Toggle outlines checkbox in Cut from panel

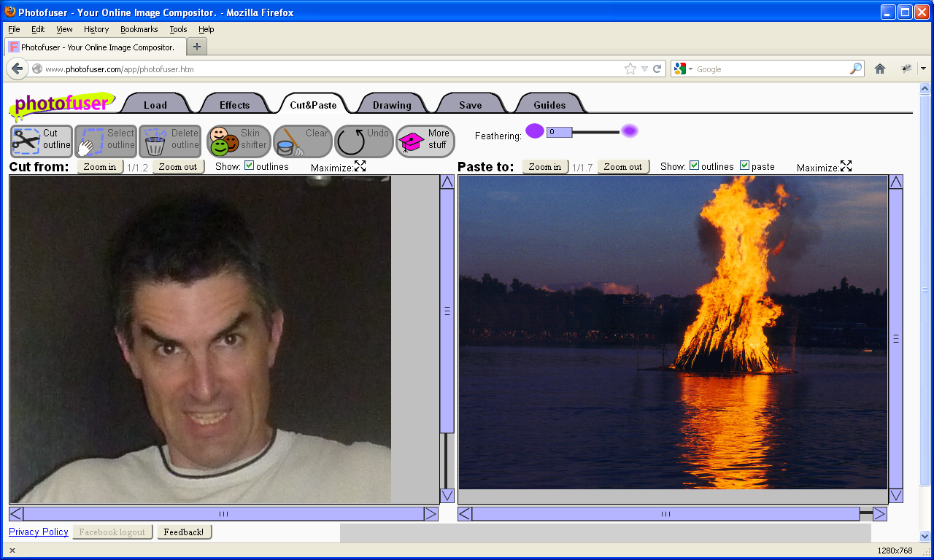coord(249,166)
